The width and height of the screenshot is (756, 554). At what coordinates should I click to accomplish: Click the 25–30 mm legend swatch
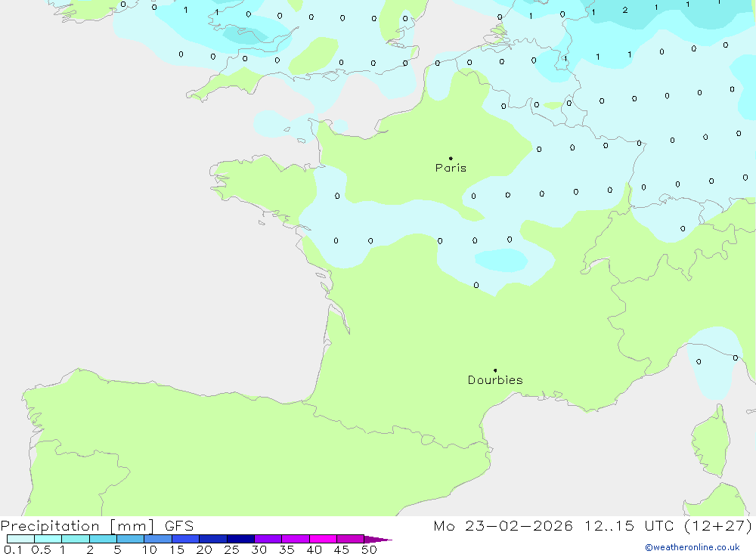[x=240, y=539]
